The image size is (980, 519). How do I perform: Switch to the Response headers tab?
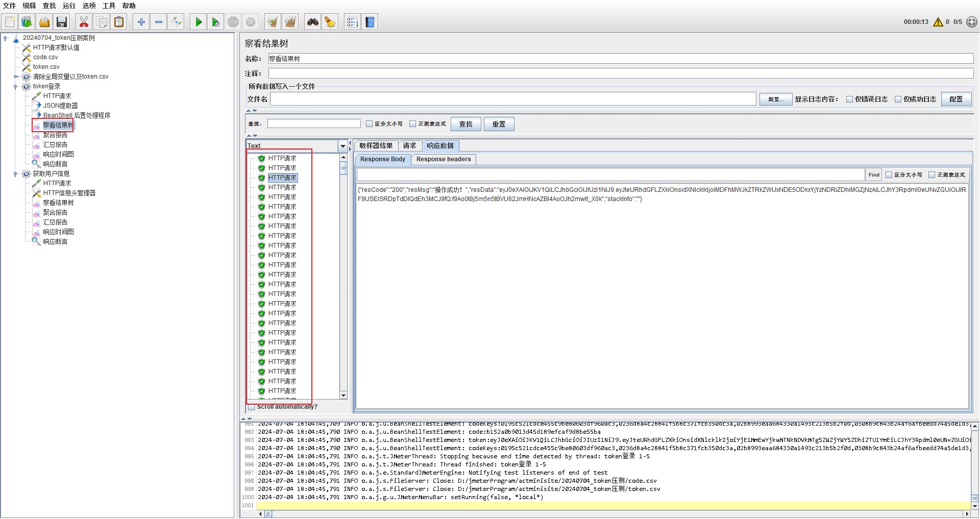(x=443, y=159)
